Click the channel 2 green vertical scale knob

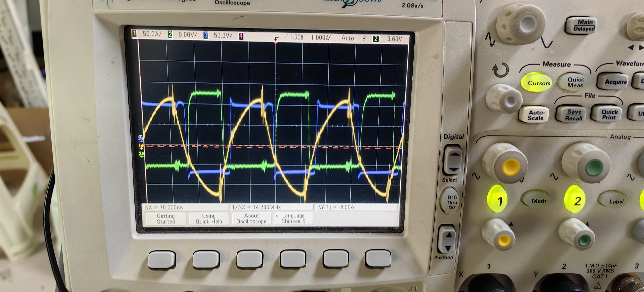[x=586, y=163]
